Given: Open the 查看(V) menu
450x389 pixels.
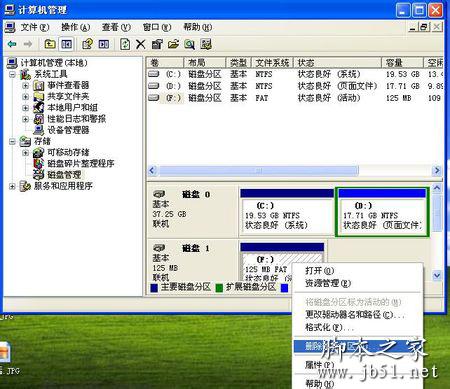Looking at the screenshot, I should coord(116,27).
